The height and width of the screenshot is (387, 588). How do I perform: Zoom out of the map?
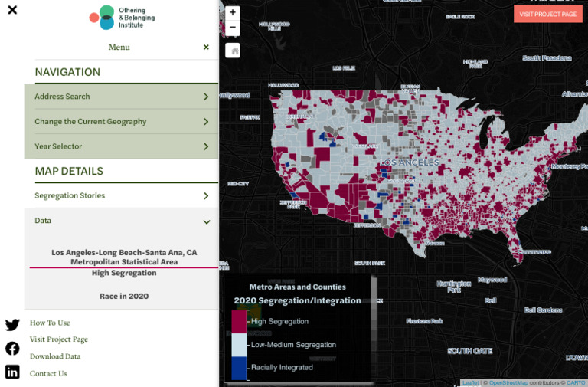233,28
